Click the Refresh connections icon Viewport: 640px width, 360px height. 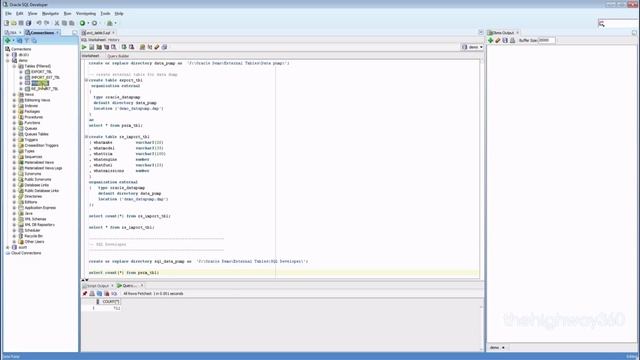(19, 40)
